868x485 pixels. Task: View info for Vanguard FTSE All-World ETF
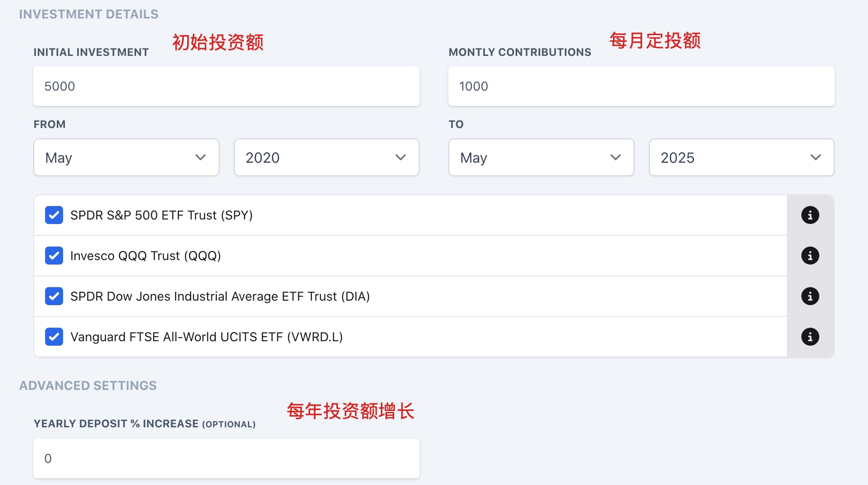coord(810,337)
